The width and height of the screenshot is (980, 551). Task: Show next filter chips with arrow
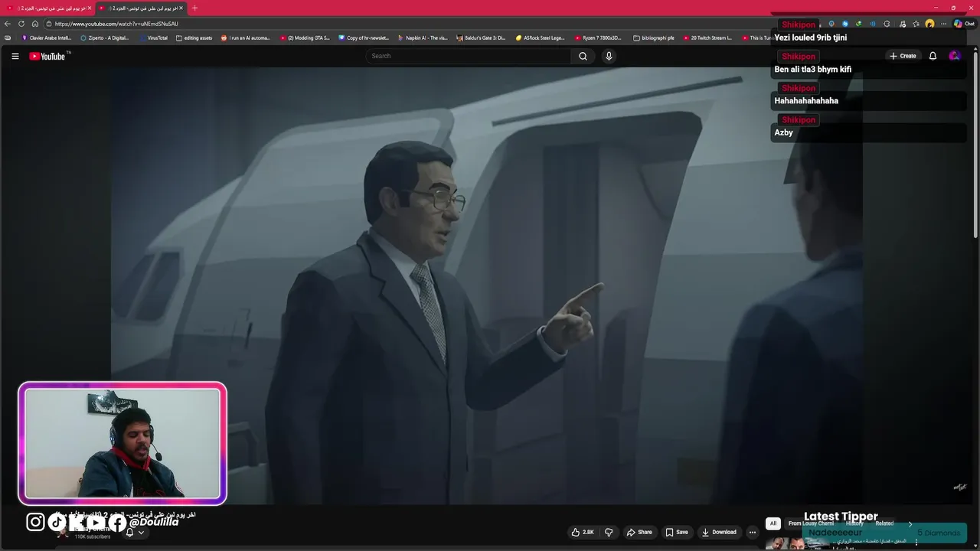[910, 523]
